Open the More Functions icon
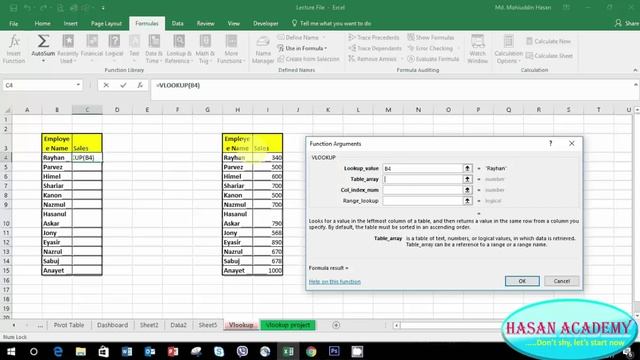 [x=231, y=49]
